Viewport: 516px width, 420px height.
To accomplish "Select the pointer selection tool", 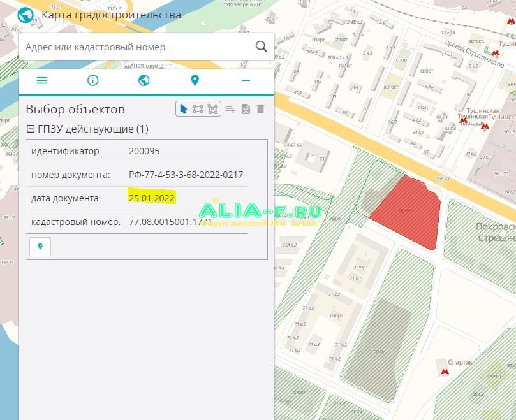I will 183,109.
